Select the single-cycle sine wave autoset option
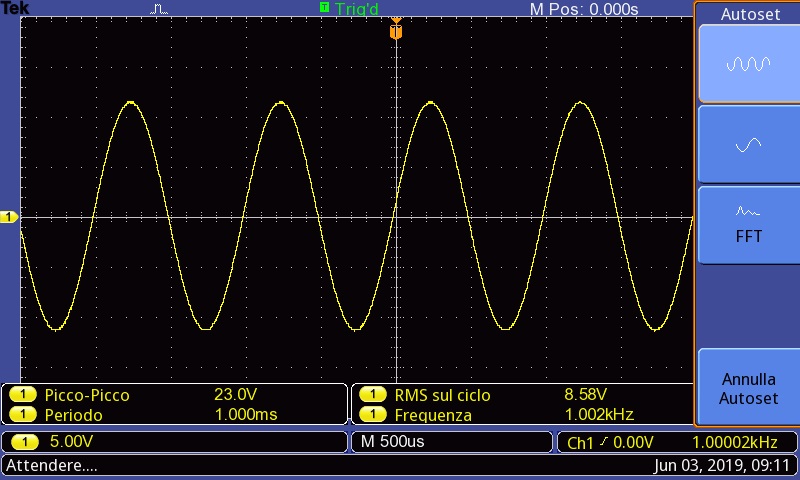Image resolution: width=800 pixels, height=480 pixels. [749, 145]
